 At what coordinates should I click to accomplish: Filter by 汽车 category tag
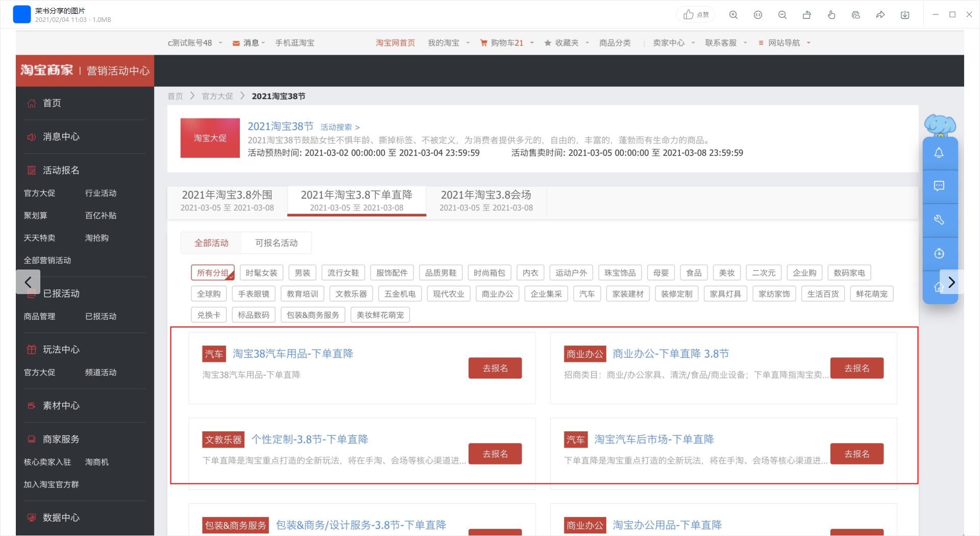click(587, 294)
